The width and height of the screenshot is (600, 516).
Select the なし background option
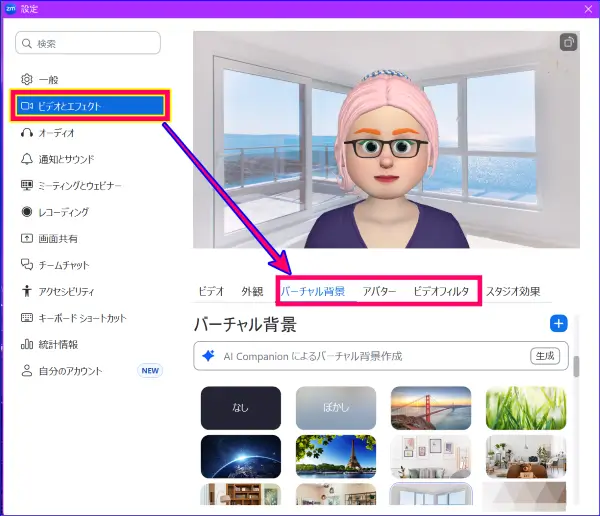click(x=241, y=408)
